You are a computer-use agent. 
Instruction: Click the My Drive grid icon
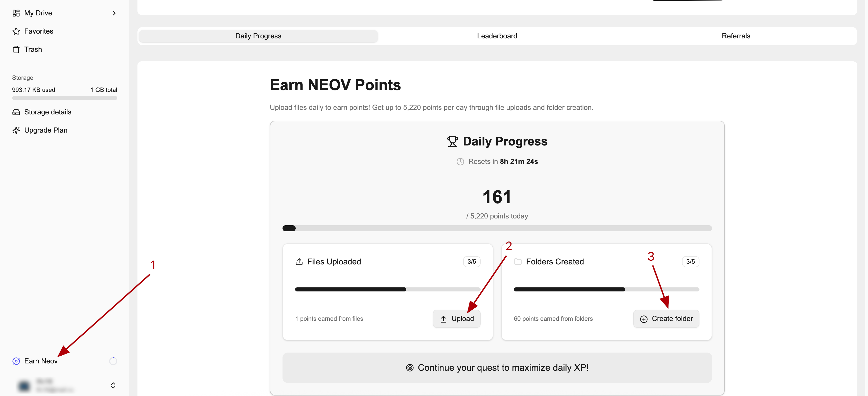(x=16, y=13)
